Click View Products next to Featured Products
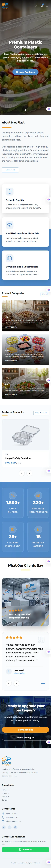 tap(41, 413)
